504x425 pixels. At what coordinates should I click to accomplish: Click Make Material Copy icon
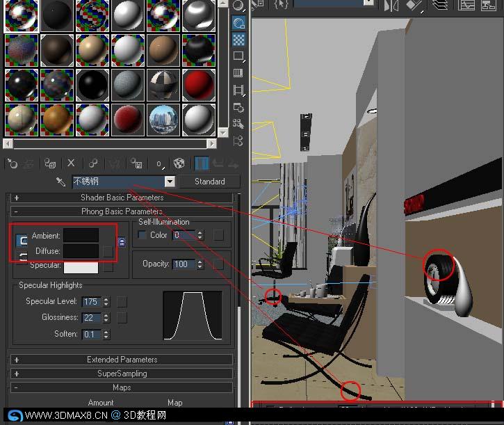[93, 163]
